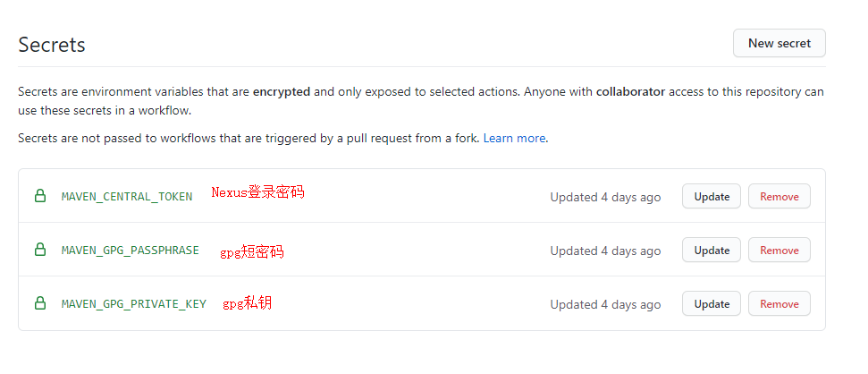Click lock icon beside MAVEN_CENTRAL_TOKEN

(39, 196)
